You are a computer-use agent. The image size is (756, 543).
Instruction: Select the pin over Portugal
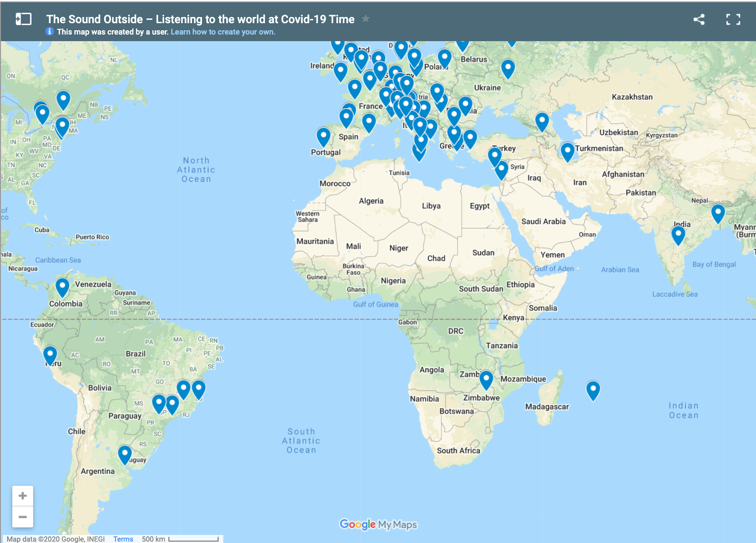[x=324, y=136]
